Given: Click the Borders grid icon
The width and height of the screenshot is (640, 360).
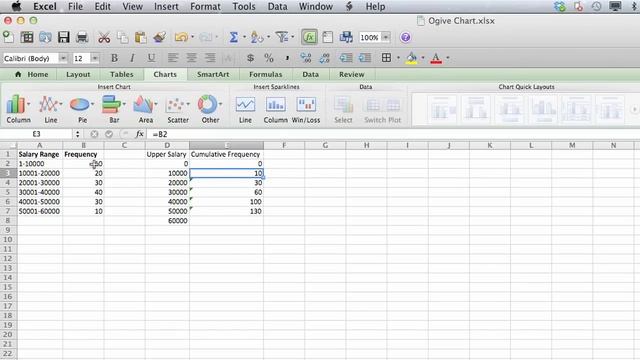Looking at the screenshot, I should click(386, 58).
